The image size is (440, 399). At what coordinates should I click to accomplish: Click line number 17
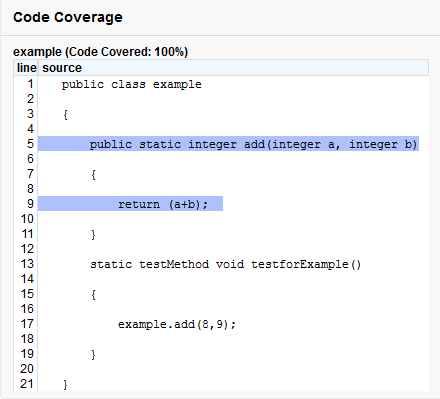click(x=27, y=324)
